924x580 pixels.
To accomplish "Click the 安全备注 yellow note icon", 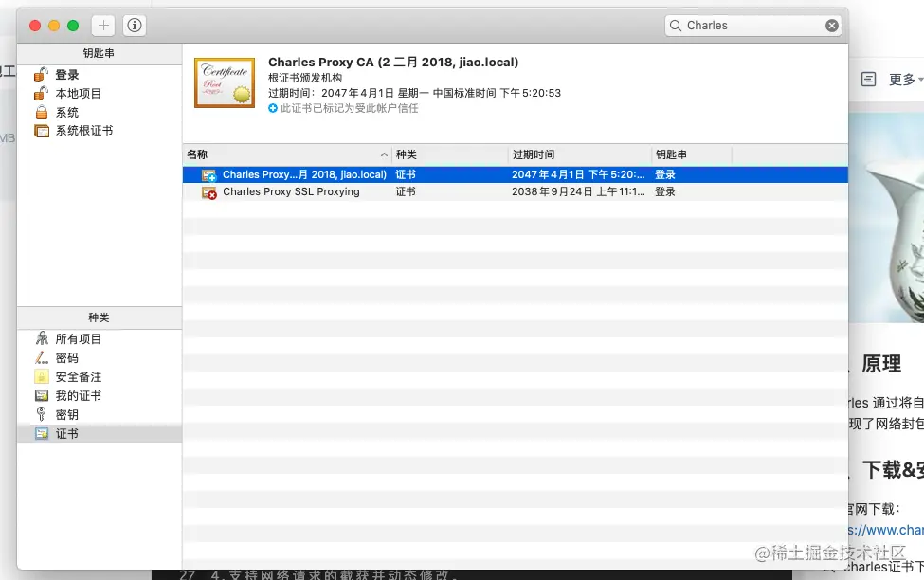I will pos(42,376).
